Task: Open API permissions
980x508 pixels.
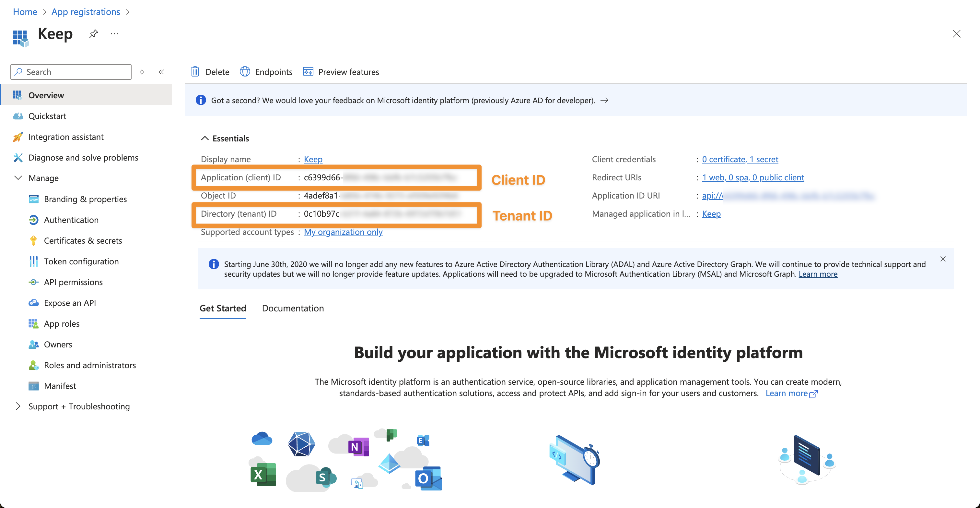Action: click(x=66, y=282)
